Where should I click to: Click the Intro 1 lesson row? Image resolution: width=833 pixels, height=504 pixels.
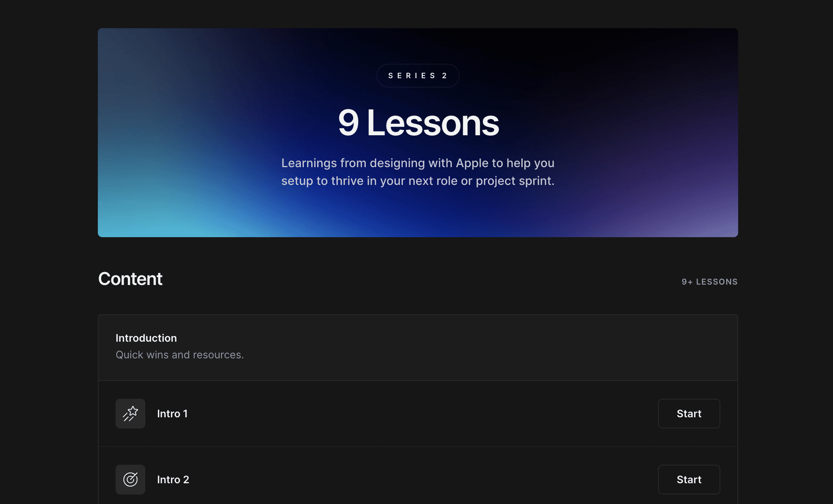(x=418, y=414)
